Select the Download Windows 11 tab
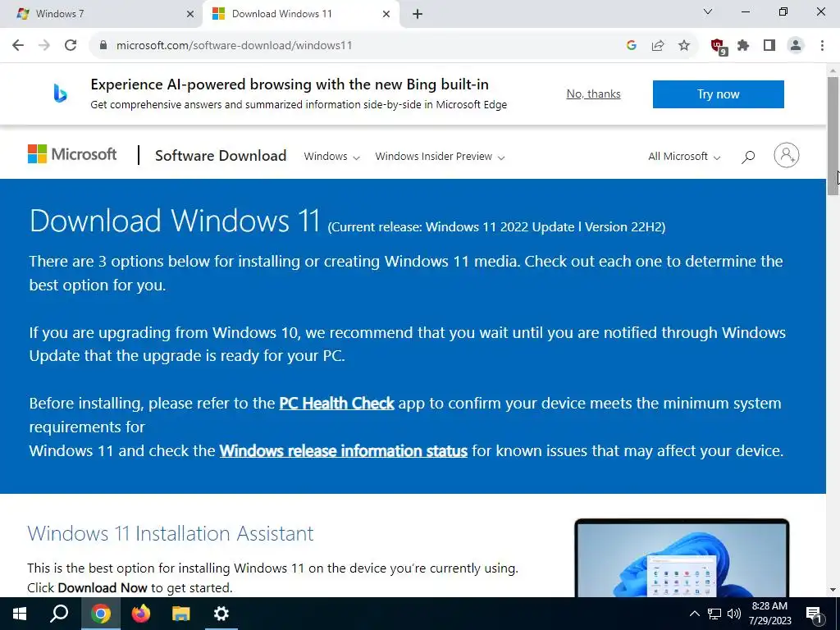Screen dimensions: 840x630 coord(300,15)
